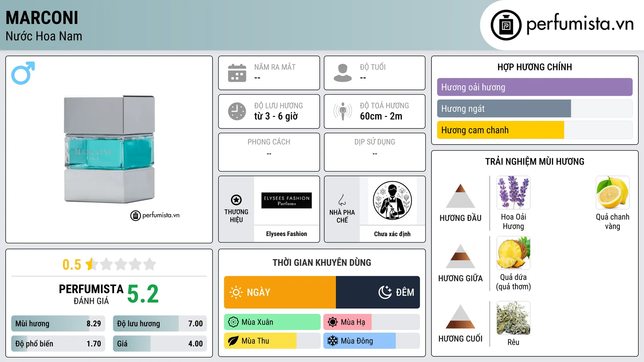Click the 60cm - 2m value
644x362 pixels.
(381, 116)
